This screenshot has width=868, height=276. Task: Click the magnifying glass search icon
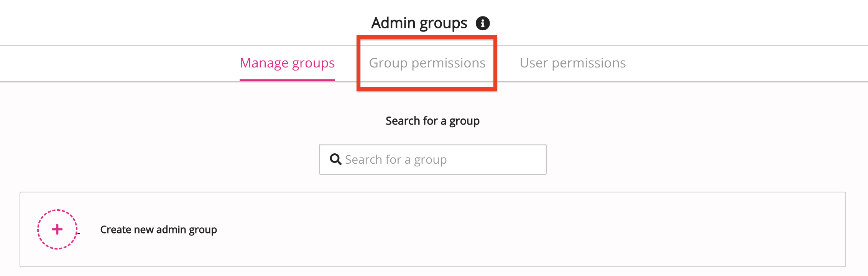[x=335, y=159]
